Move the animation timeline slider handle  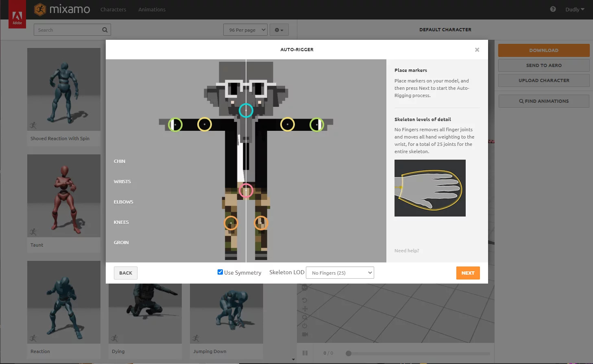pyautogui.click(x=349, y=353)
